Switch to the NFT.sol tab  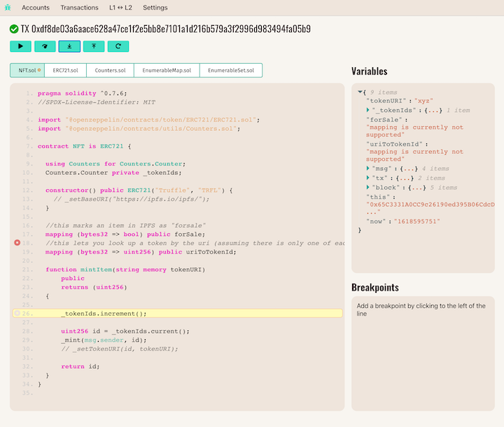pos(27,71)
